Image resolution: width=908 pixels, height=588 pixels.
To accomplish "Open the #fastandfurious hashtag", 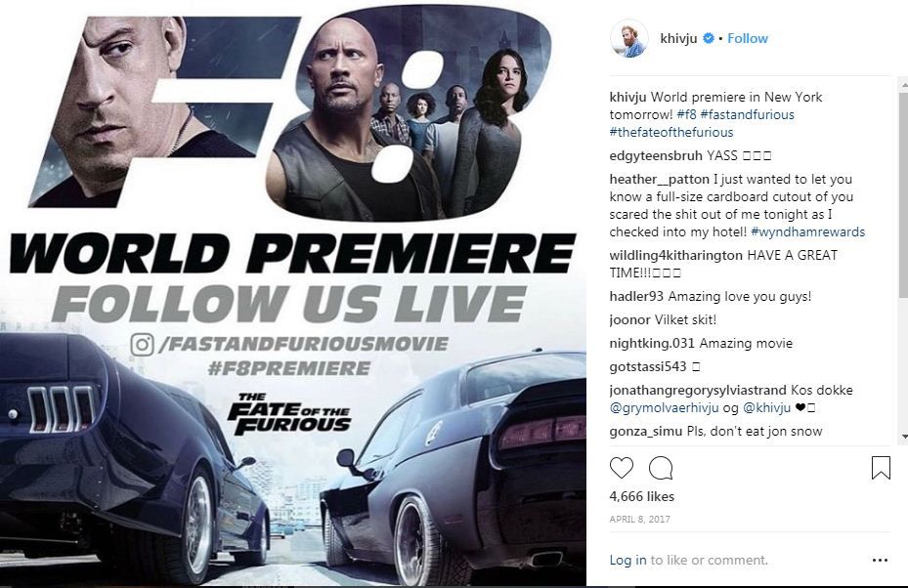I will [747, 114].
